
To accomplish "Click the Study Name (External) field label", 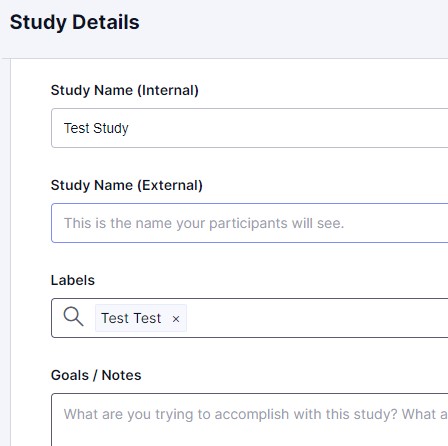I will tap(127, 185).
